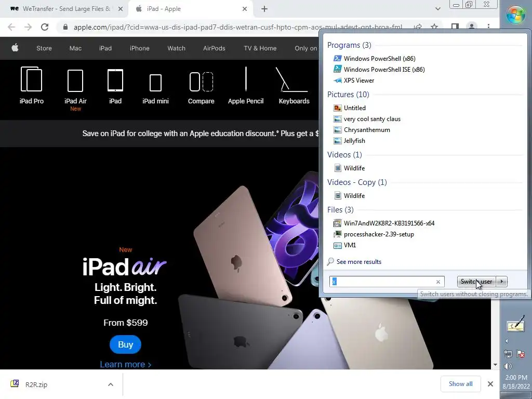532x399 pixels.
Task: Open the Store menu on Apple site
Action: [44, 48]
